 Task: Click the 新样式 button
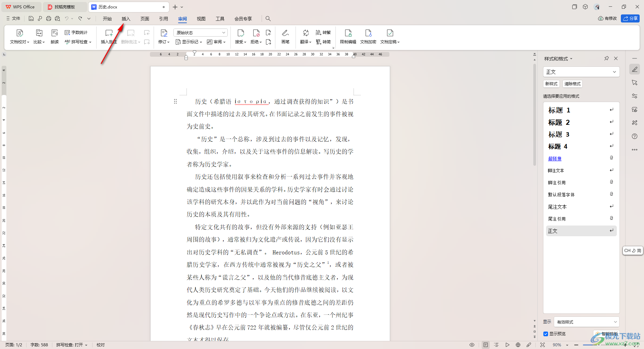(551, 84)
